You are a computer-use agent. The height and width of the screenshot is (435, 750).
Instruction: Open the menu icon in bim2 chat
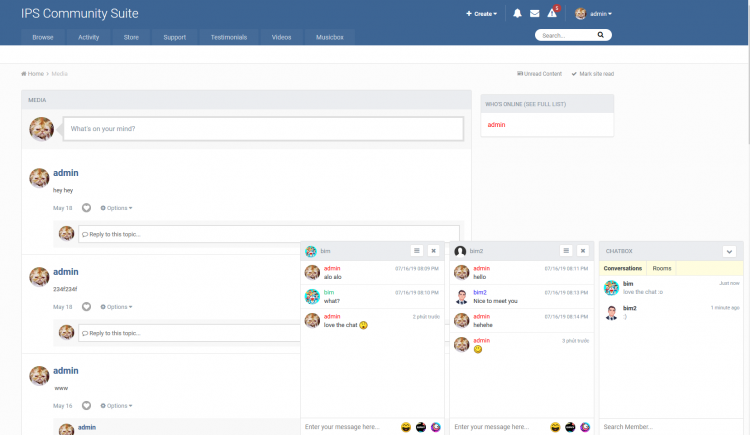(566, 251)
